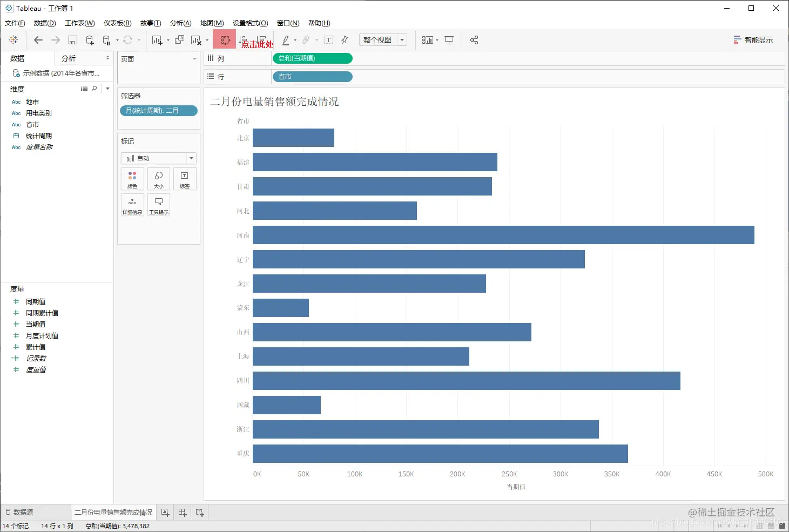Select the 同期累计值 measure field

pyautogui.click(x=42, y=313)
